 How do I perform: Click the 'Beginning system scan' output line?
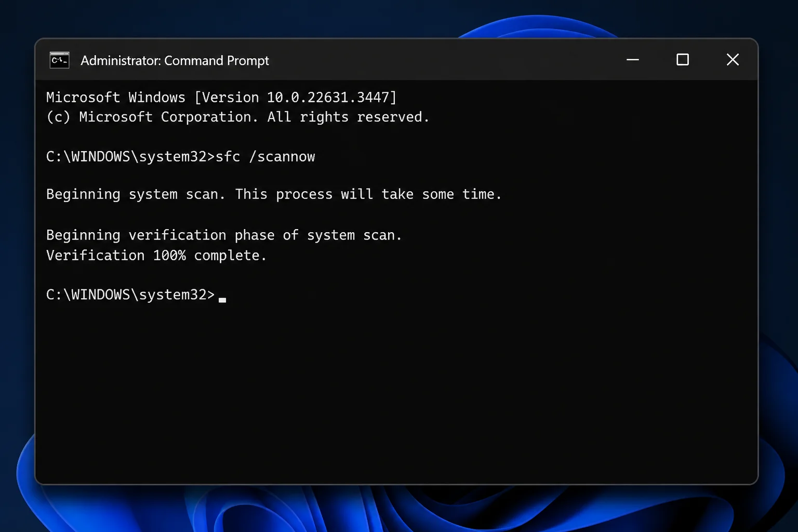274,194
